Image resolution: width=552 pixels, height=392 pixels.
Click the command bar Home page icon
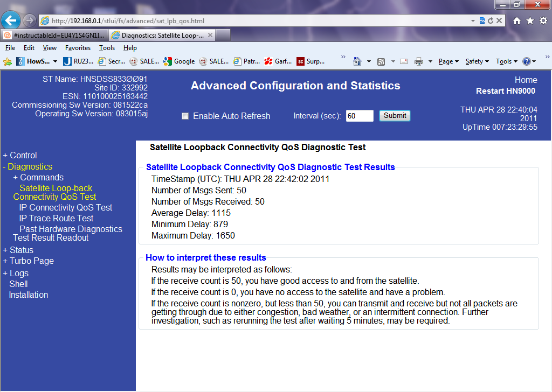click(357, 61)
